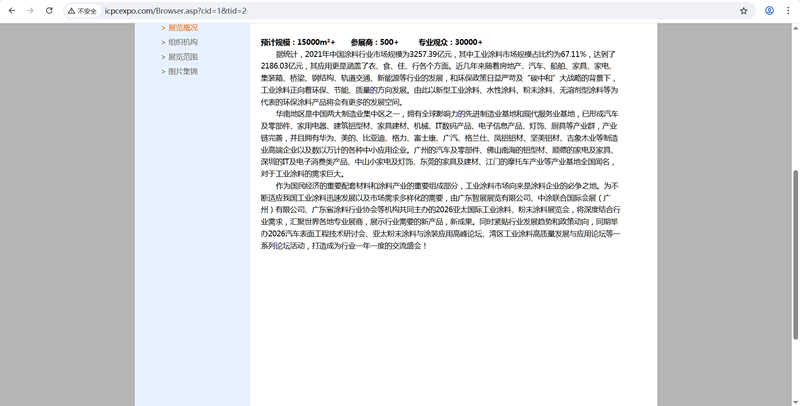The image size is (800, 406).
Task: Click the 专业观众：30000+ statistic
Action: click(x=450, y=42)
